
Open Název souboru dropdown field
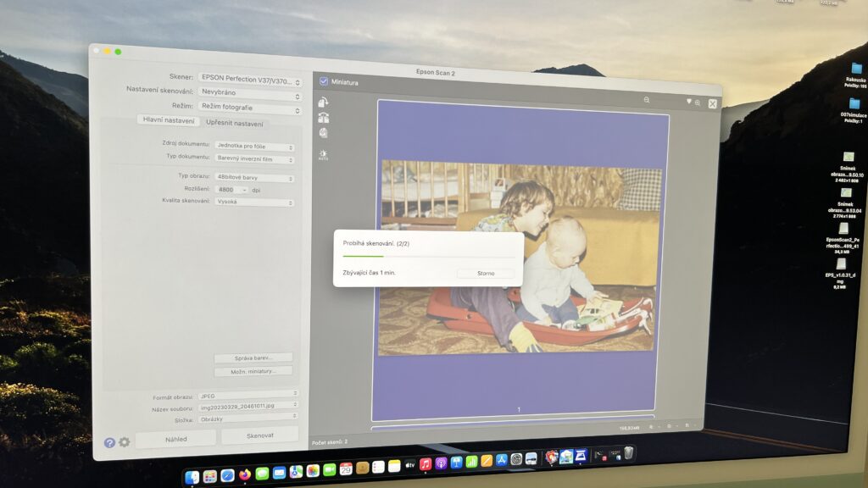249,406
